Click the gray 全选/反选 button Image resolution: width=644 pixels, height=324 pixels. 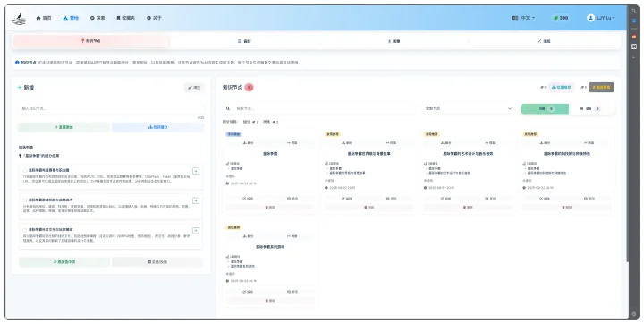(157, 262)
